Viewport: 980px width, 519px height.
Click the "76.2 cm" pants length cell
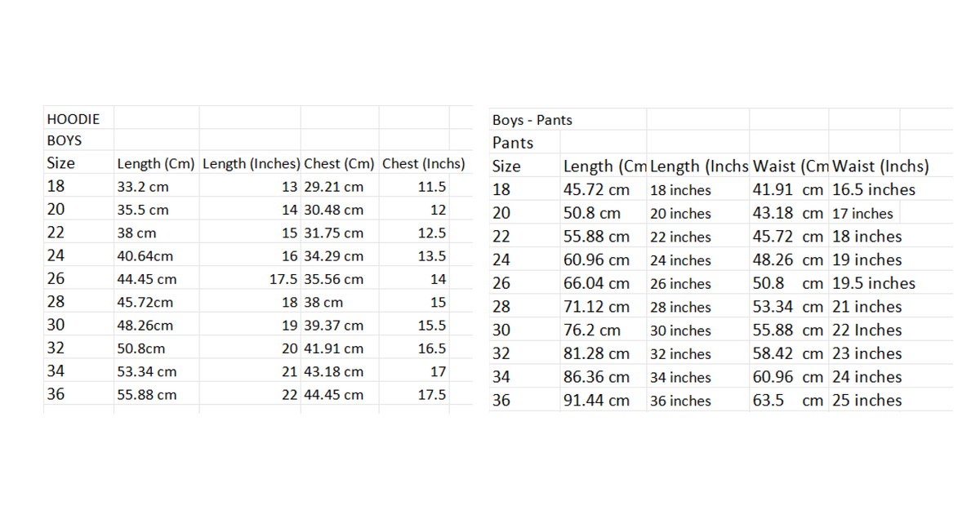click(592, 330)
